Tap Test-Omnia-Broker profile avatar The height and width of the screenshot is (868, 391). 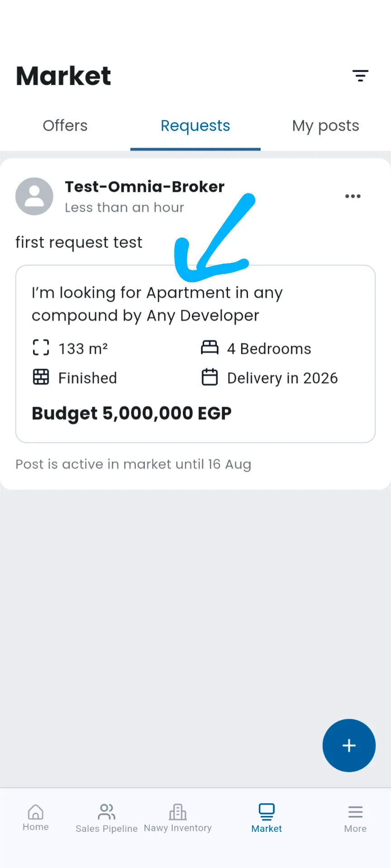click(34, 196)
